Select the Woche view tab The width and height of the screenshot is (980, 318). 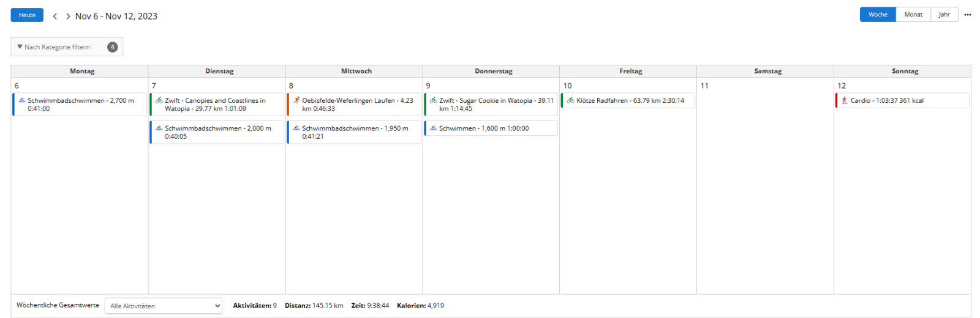pyautogui.click(x=878, y=15)
